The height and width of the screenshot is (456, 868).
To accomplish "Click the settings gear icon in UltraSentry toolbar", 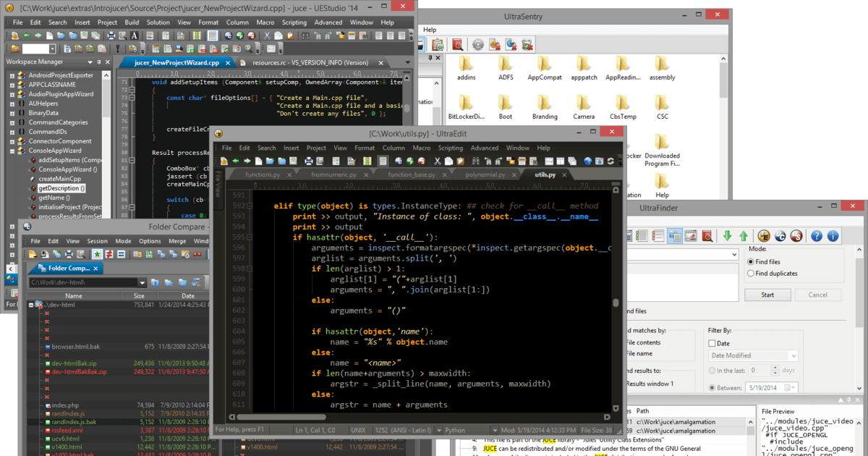I will (x=478, y=45).
